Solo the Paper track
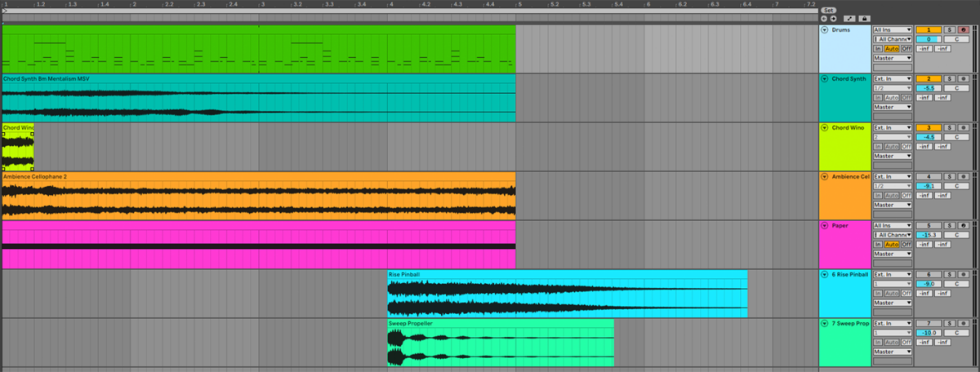This screenshot has height=372, width=980. [949, 225]
